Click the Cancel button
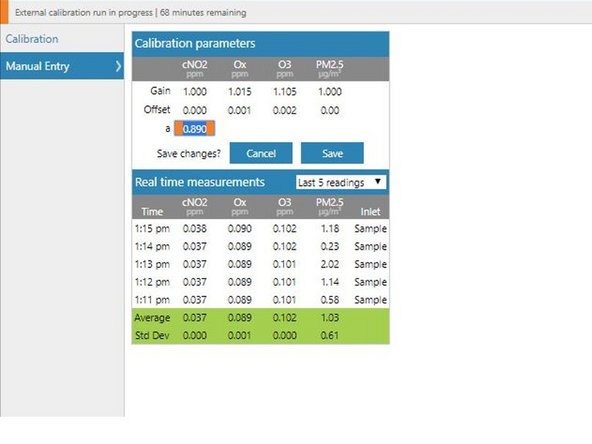 261,153
